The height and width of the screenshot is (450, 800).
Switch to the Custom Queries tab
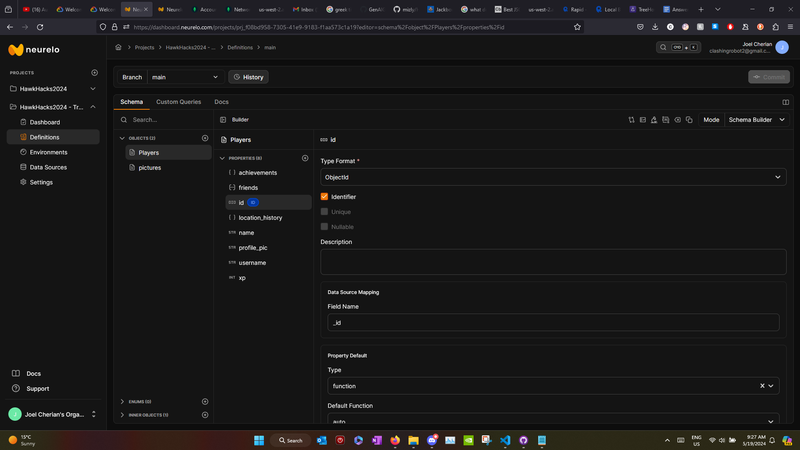[179, 102]
